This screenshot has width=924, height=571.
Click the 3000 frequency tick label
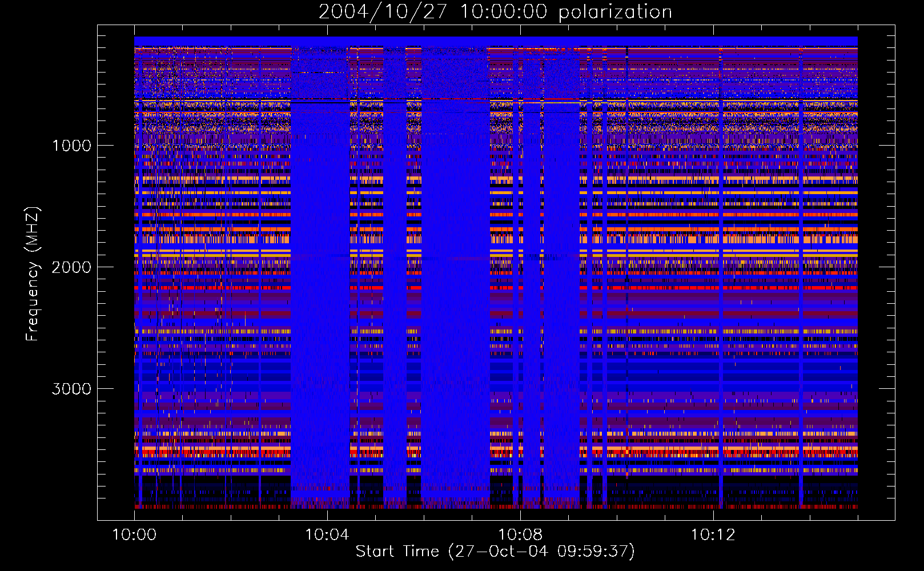coord(71,389)
